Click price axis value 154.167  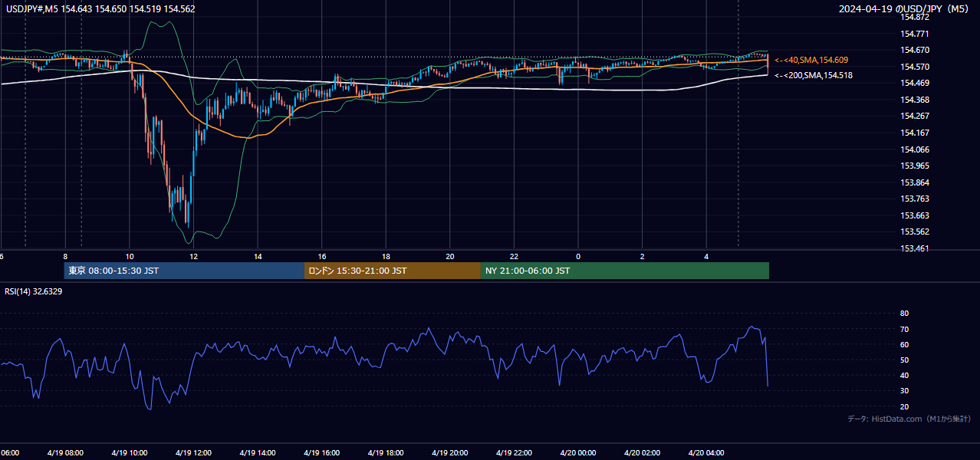point(916,133)
